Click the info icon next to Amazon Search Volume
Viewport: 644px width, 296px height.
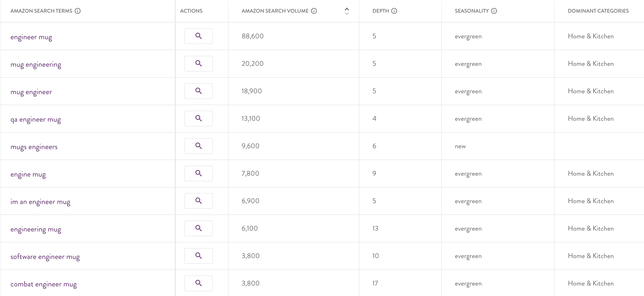pos(314,11)
